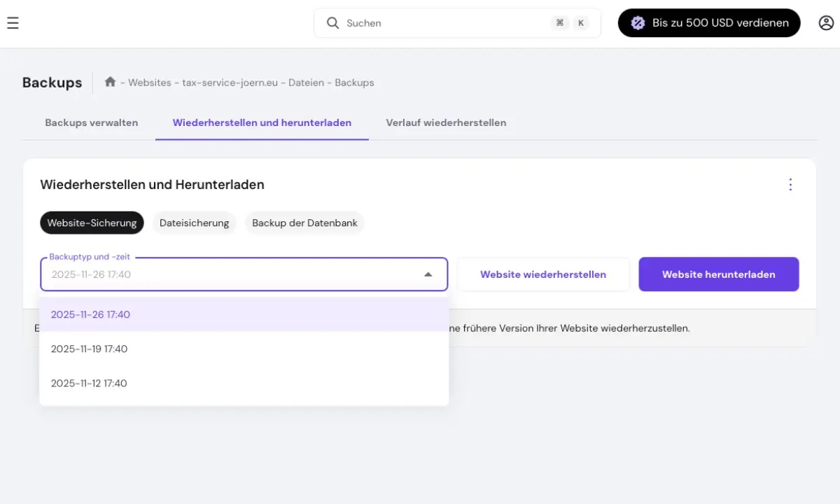
Task: Switch to Backups verwalten tab
Action: (92, 122)
